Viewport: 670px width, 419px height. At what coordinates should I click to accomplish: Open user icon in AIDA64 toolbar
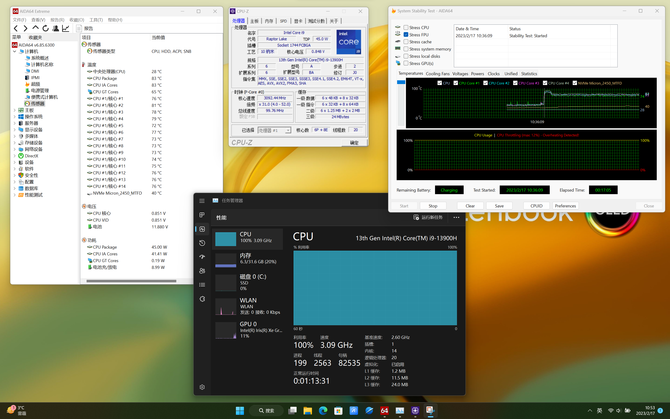coord(56,28)
